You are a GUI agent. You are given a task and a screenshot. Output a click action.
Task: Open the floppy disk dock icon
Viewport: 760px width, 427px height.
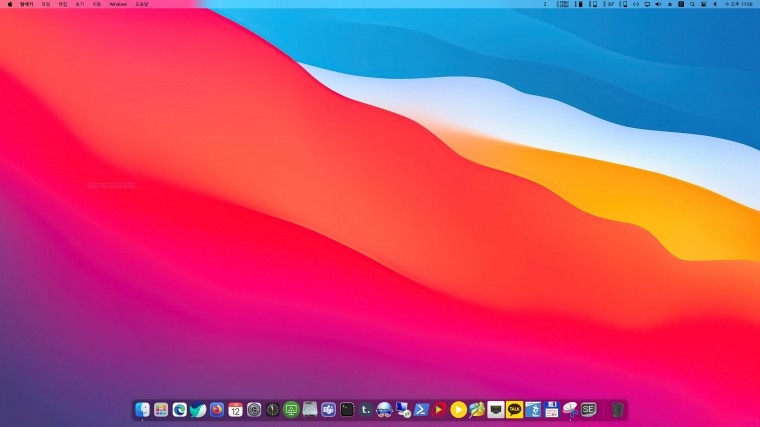(551, 410)
